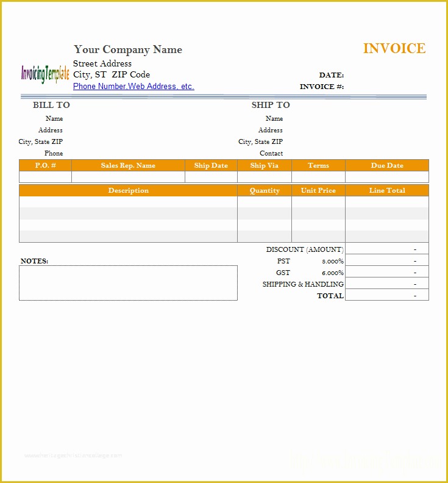
Task: Select the P.O. # column header
Action: (46, 165)
